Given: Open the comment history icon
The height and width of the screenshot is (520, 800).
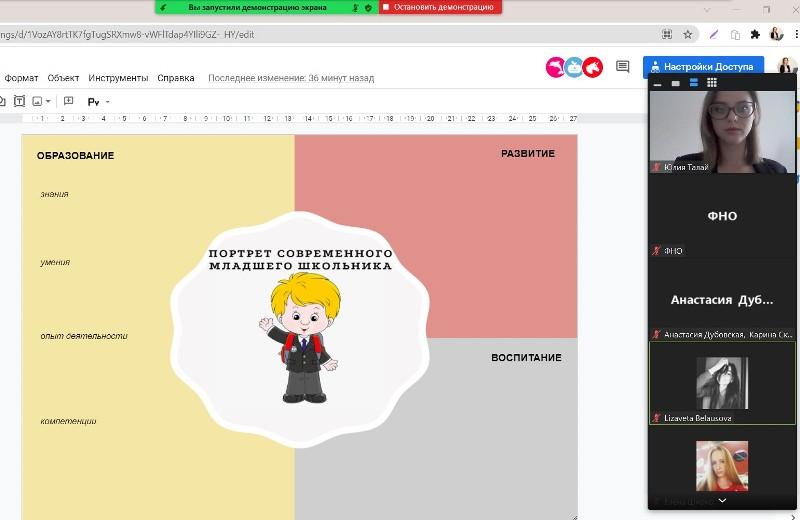Looking at the screenshot, I should [x=622, y=66].
